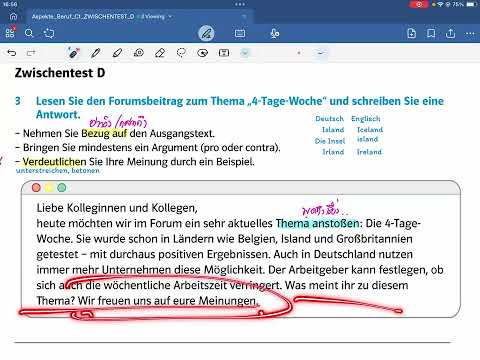Tap the highlighted word 'Verdeutlichen'
480x360 pixels.
pyautogui.click(x=54, y=162)
